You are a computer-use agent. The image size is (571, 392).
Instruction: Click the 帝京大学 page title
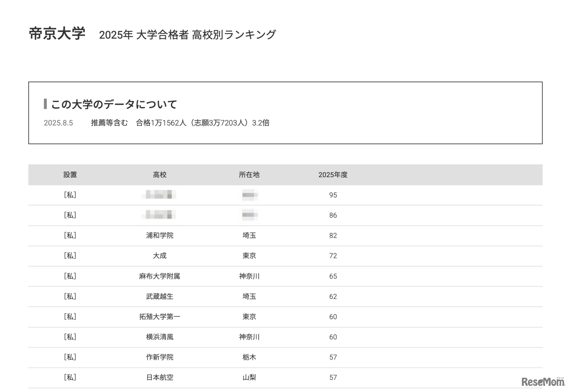click(x=57, y=33)
